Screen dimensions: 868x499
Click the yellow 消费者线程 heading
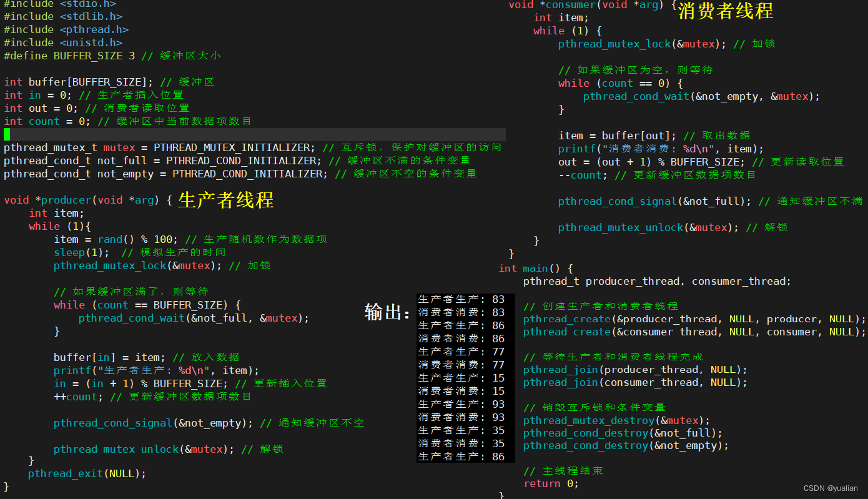[x=725, y=11]
